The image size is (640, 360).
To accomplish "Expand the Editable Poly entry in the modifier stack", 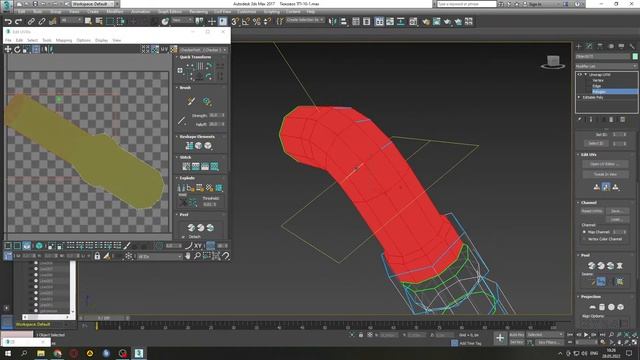I will coord(579,98).
